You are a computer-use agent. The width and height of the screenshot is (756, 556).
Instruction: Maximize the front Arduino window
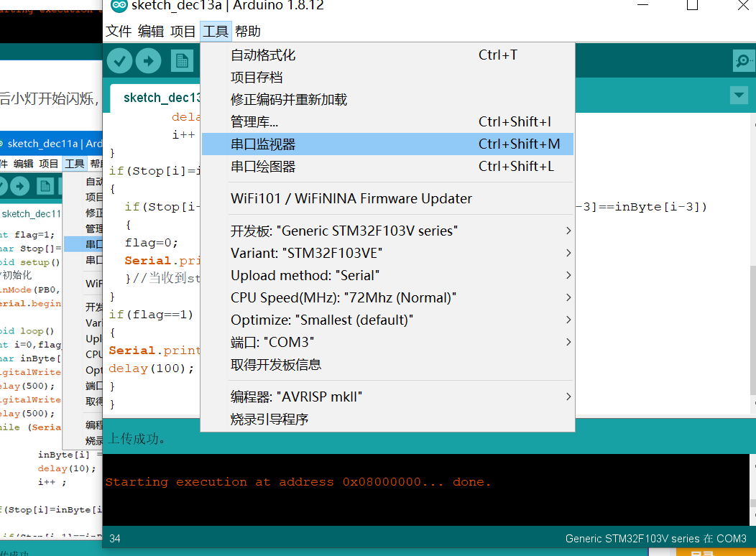coord(692,5)
